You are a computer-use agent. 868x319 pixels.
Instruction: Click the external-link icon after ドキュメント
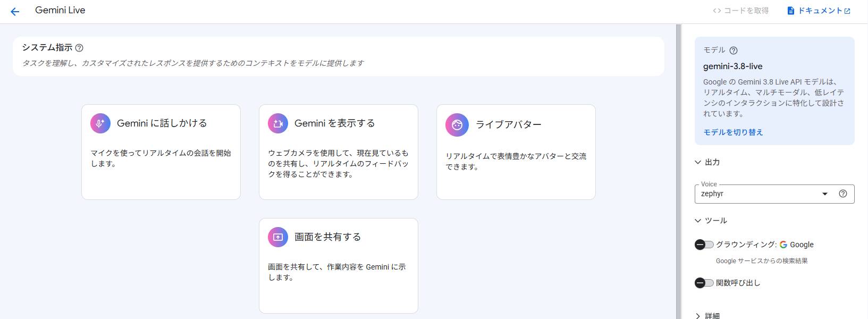point(847,11)
